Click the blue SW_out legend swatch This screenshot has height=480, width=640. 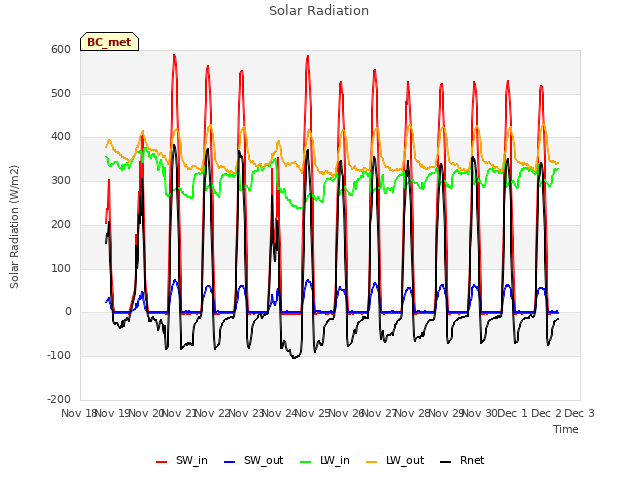[x=230, y=462]
